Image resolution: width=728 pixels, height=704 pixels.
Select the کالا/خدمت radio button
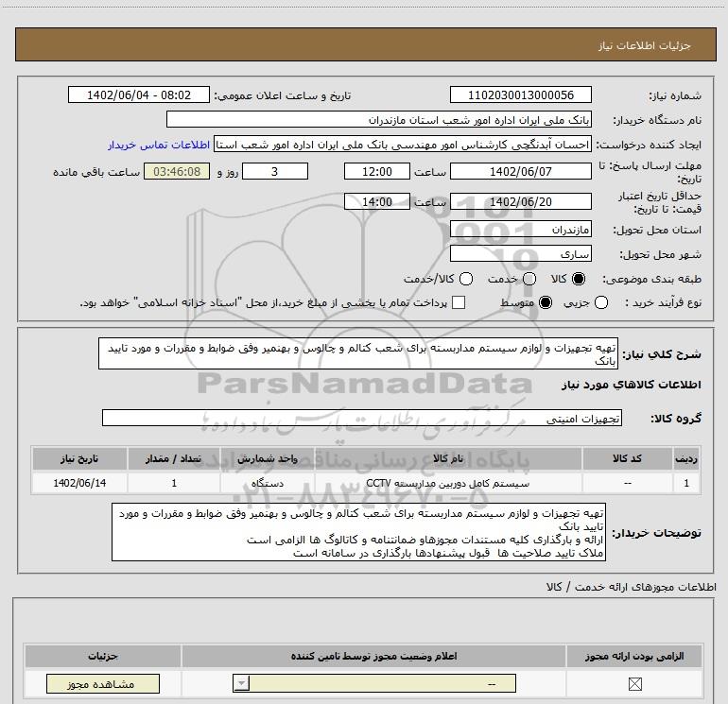click(466, 279)
